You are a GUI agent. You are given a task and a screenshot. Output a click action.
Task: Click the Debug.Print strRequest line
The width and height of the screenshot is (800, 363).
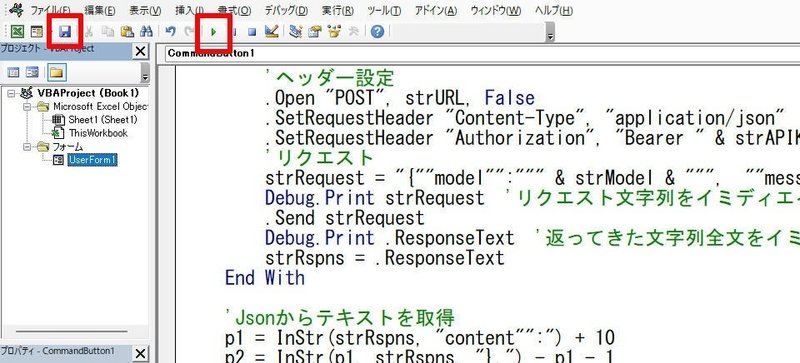coord(533,198)
